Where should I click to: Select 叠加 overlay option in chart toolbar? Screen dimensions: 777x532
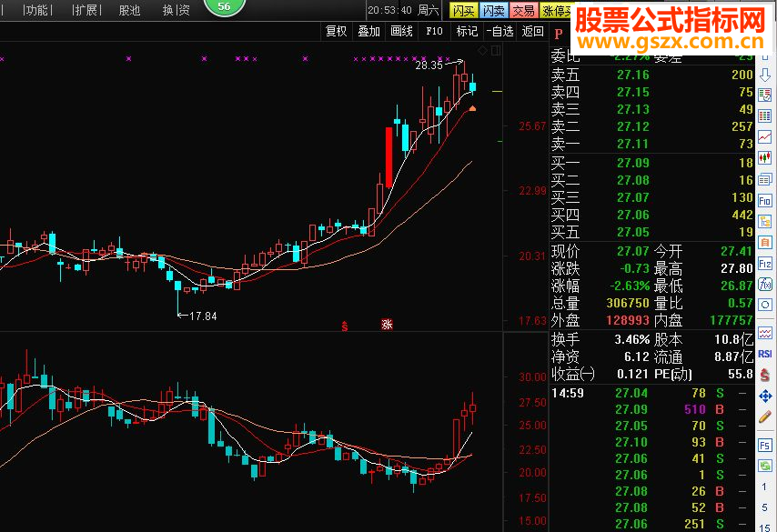pos(368,31)
